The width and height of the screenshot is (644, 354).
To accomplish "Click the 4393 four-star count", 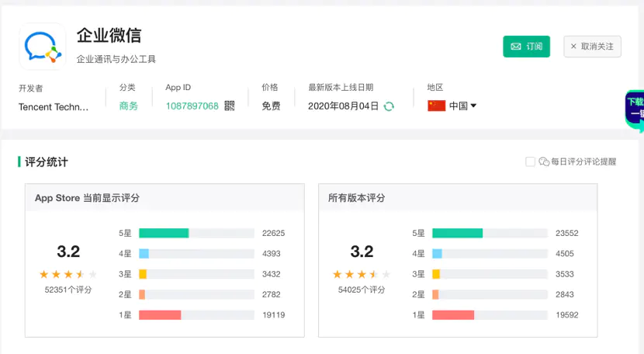I will (272, 254).
